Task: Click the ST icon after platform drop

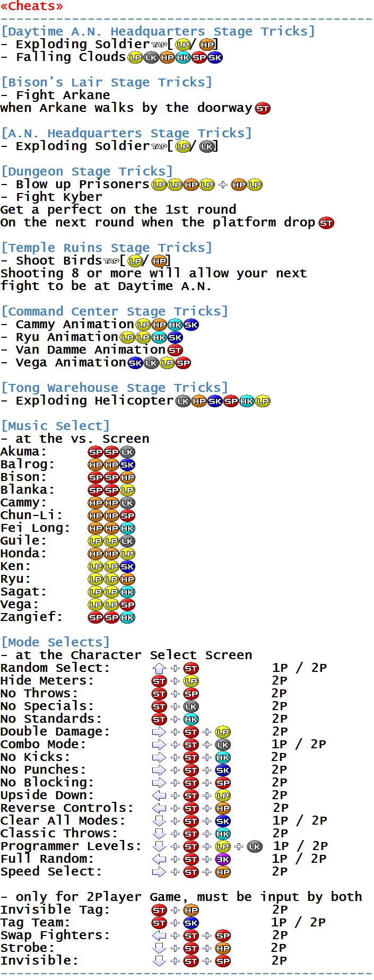Action: tap(326, 223)
